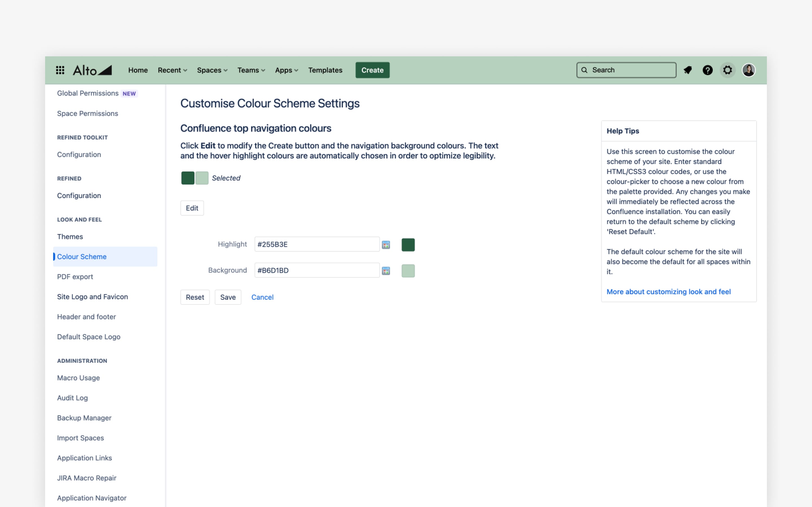Open the app switcher grid icon
Screen dimensions: 812x507
point(60,70)
